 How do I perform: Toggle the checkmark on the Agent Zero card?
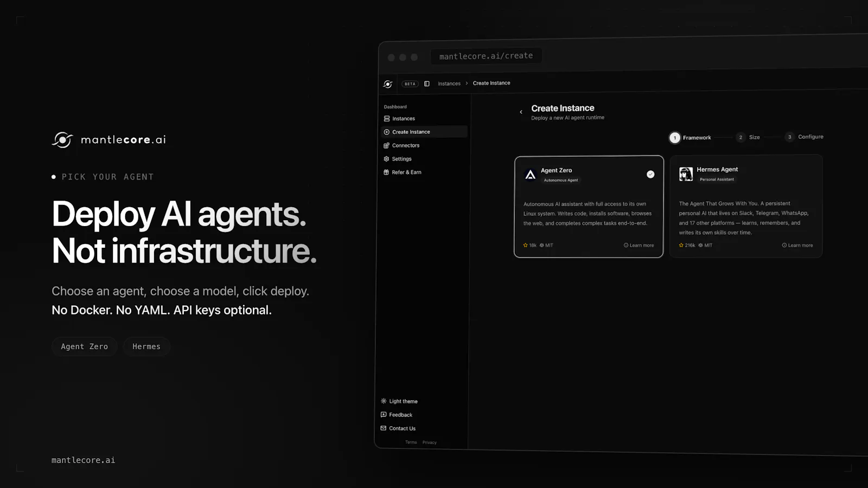click(650, 174)
